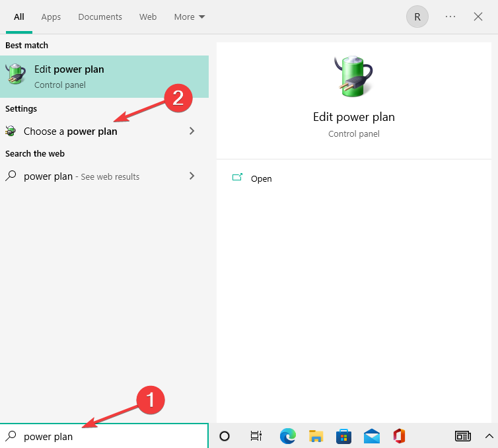Screen dimensions: 498x448
Task: Click the Open action icon
Action: pyautogui.click(x=237, y=177)
